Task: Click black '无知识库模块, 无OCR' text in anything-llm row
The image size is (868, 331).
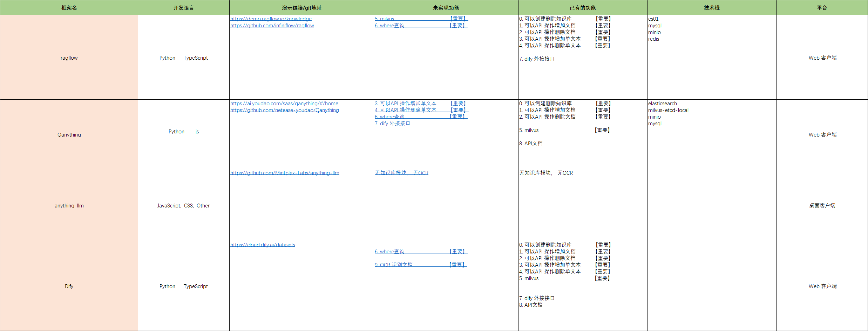Action: [x=546, y=173]
